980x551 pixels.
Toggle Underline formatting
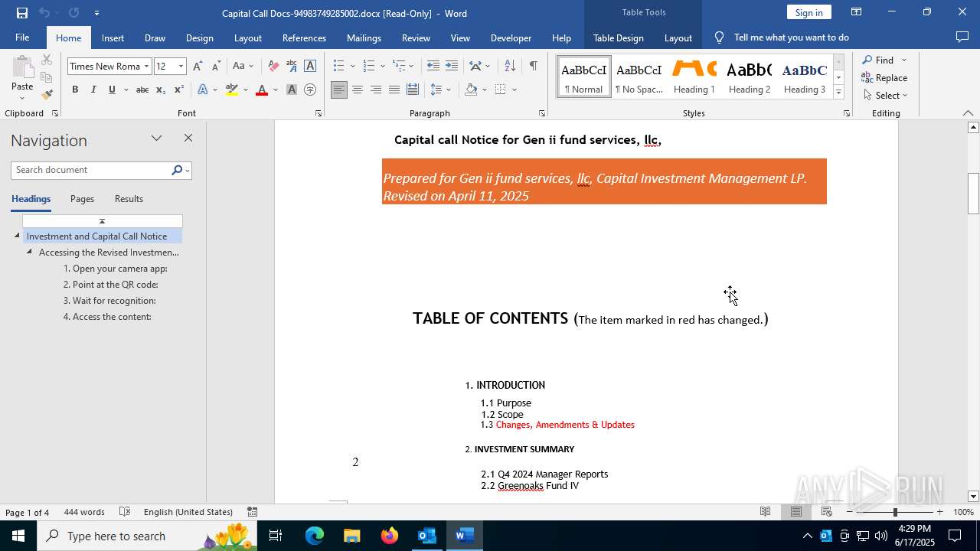(x=112, y=90)
